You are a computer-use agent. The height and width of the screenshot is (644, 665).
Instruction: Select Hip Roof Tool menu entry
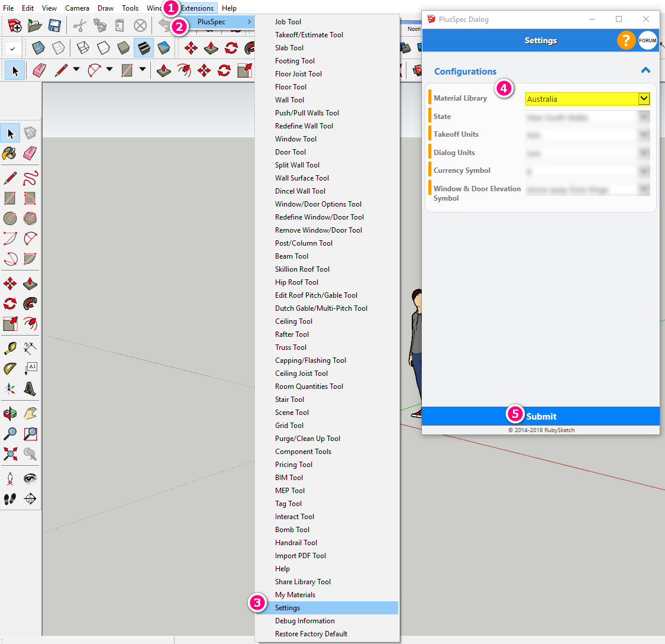[x=327, y=282]
